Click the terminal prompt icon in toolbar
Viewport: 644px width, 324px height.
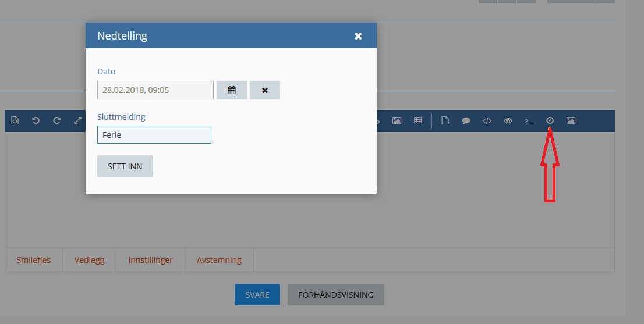(x=529, y=121)
